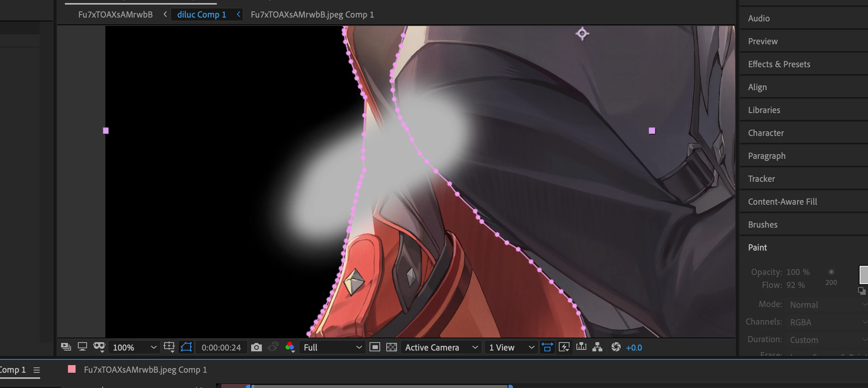Click the Flow 92 % value

795,285
